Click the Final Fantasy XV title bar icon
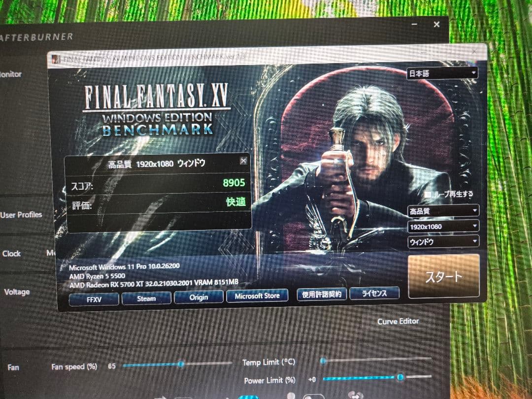Screen dimensions: 532x399 57,59
